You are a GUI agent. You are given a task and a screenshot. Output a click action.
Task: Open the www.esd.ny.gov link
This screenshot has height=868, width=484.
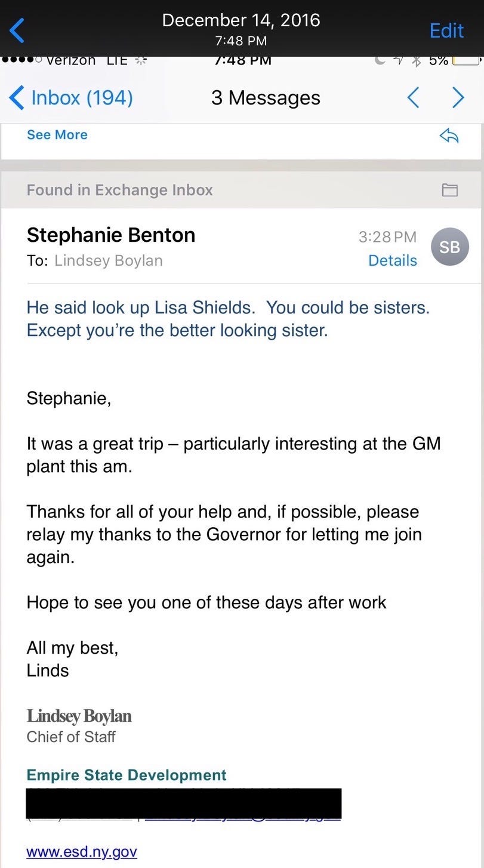tap(82, 851)
